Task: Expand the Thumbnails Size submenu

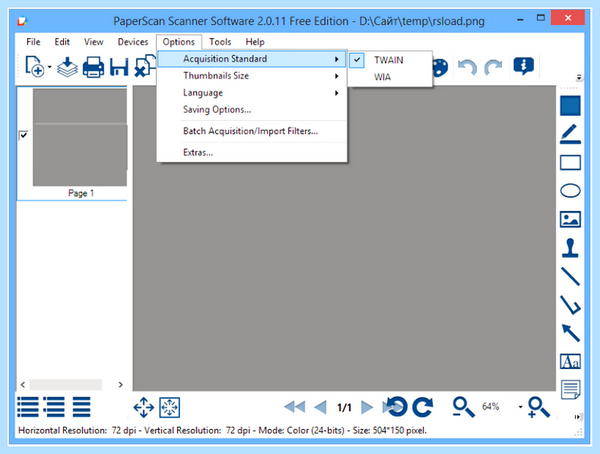Action: click(x=252, y=76)
